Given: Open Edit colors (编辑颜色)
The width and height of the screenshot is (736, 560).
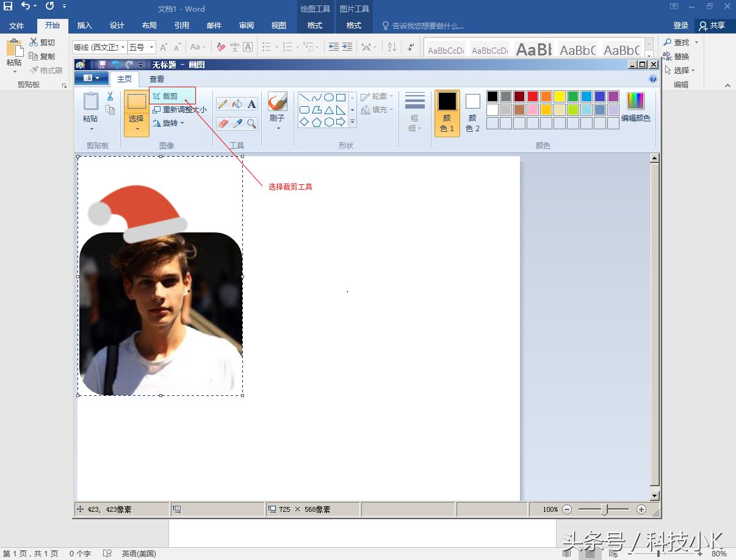Looking at the screenshot, I should point(635,107).
